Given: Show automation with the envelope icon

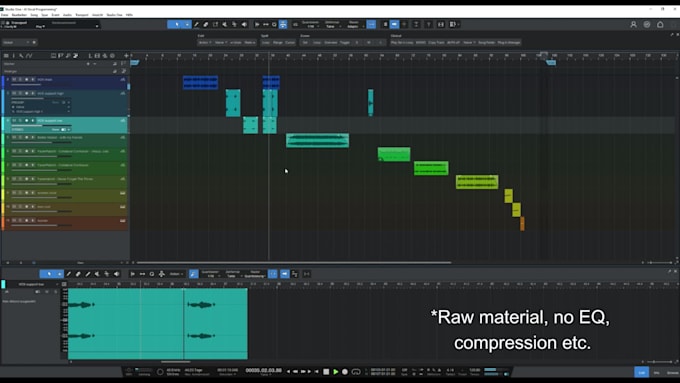Looking at the screenshot, I should coord(29,56).
